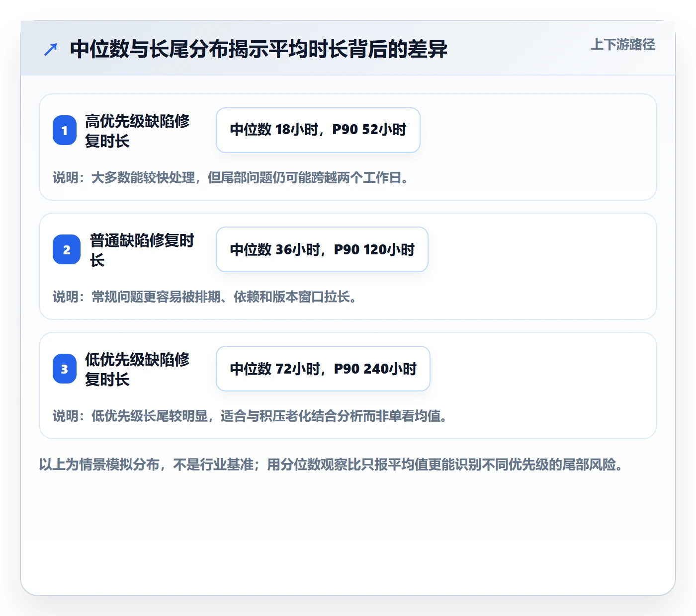The width and height of the screenshot is (696, 616).
Task: Click the footer text 以上为情景模拟分布
Action: (x=331, y=465)
